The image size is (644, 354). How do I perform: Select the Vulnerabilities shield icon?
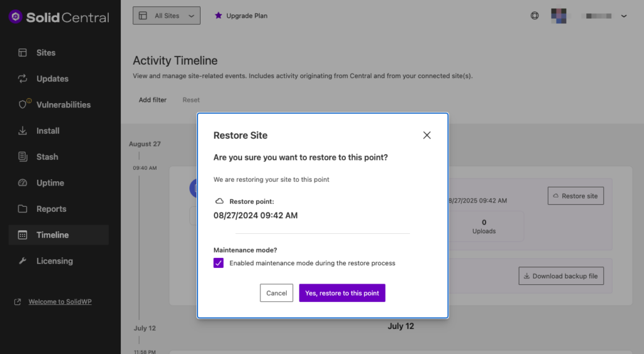(23, 104)
